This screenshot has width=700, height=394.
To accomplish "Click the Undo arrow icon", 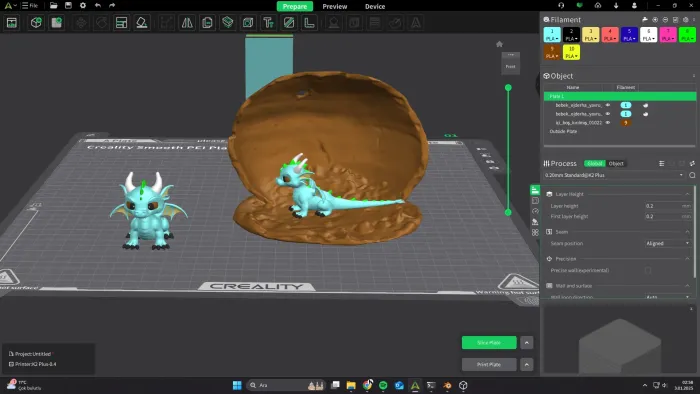I will pyautogui.click(x=98, y=5).
